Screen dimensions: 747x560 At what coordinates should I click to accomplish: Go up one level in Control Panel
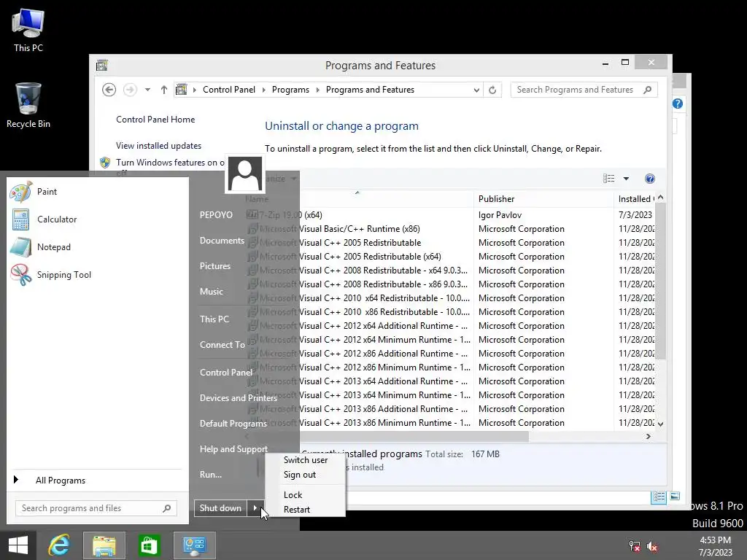(x=164, y=90)
